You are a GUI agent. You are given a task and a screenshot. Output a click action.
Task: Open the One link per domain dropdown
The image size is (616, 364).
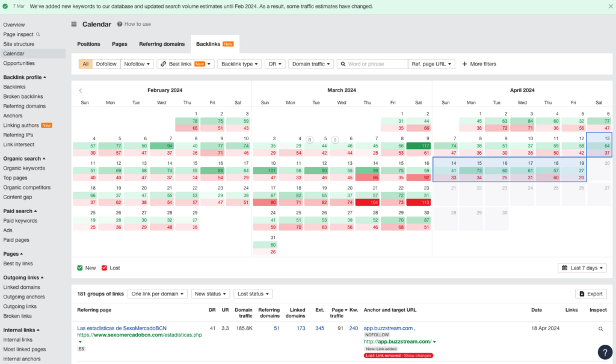click(157, 294)
